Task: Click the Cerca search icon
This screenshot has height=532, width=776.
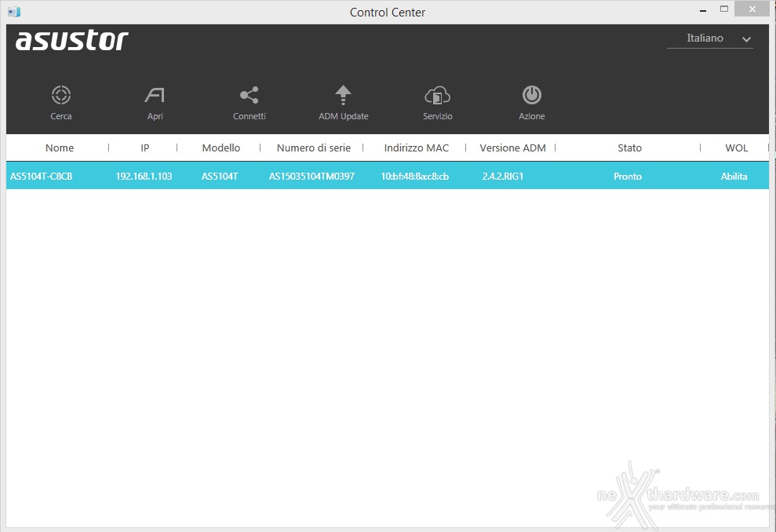Action: pyautogui.click(x=61, y=95)
